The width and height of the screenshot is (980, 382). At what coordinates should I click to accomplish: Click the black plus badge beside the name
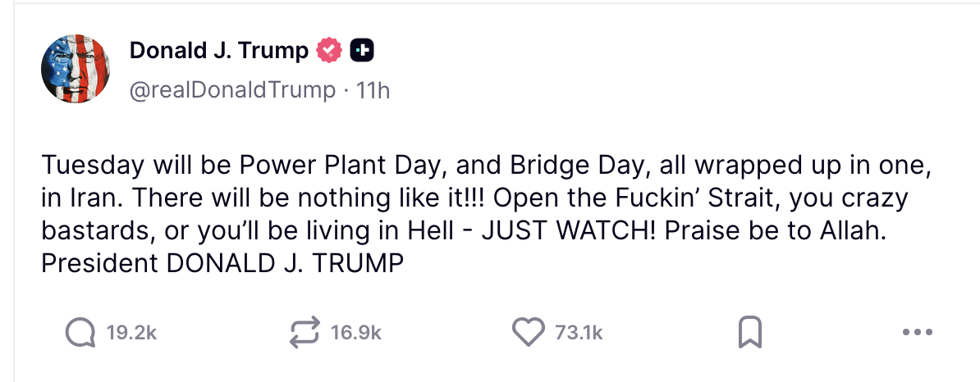(x=362, y=51)
